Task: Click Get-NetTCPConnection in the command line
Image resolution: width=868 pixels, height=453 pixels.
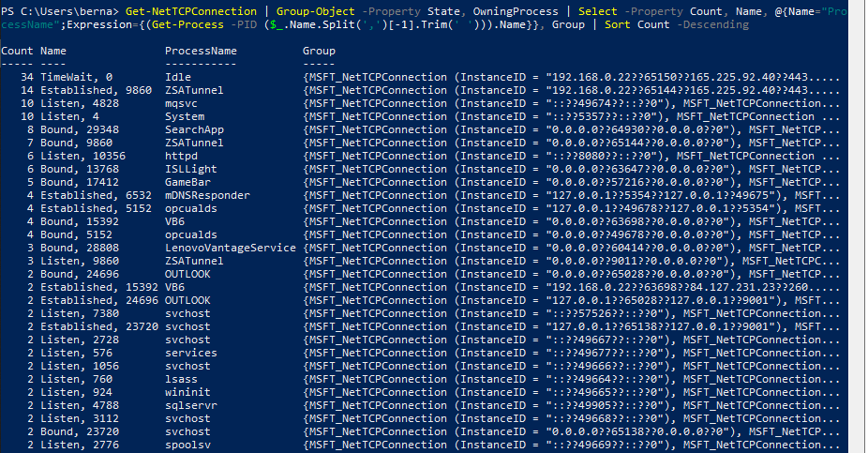Action: coord(191,11)
